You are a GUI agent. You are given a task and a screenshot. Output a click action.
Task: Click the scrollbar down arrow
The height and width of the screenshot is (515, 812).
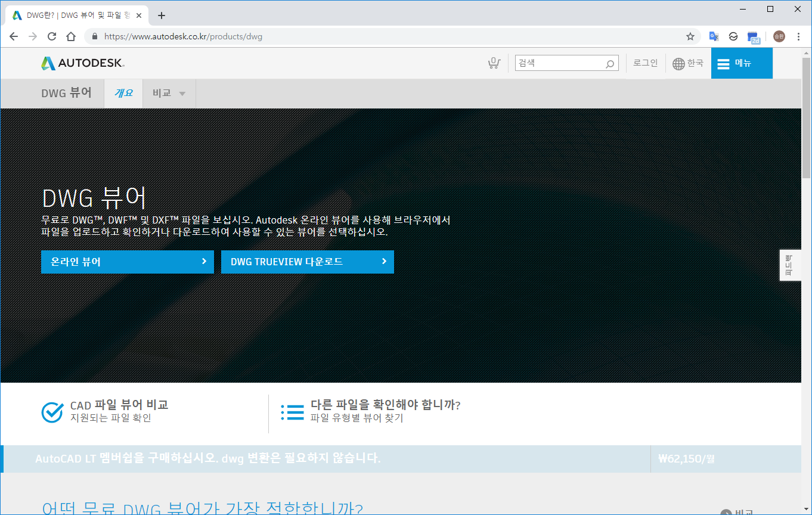click(x=806, y=510)
